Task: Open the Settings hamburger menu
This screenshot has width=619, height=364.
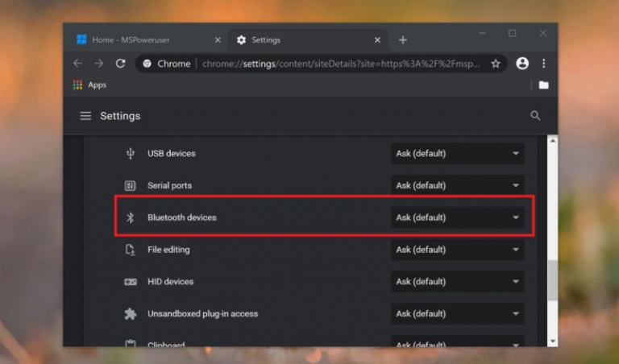Action: [x=85, y=116]
